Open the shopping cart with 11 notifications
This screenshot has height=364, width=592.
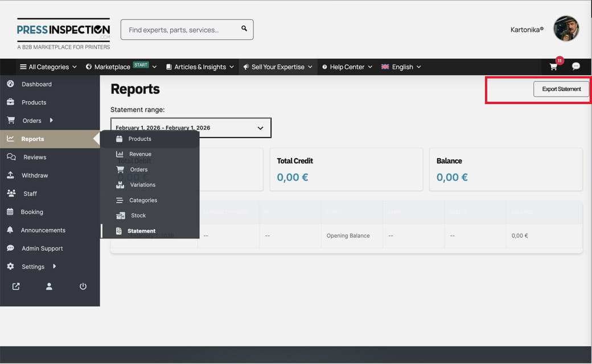pos(553,67)
